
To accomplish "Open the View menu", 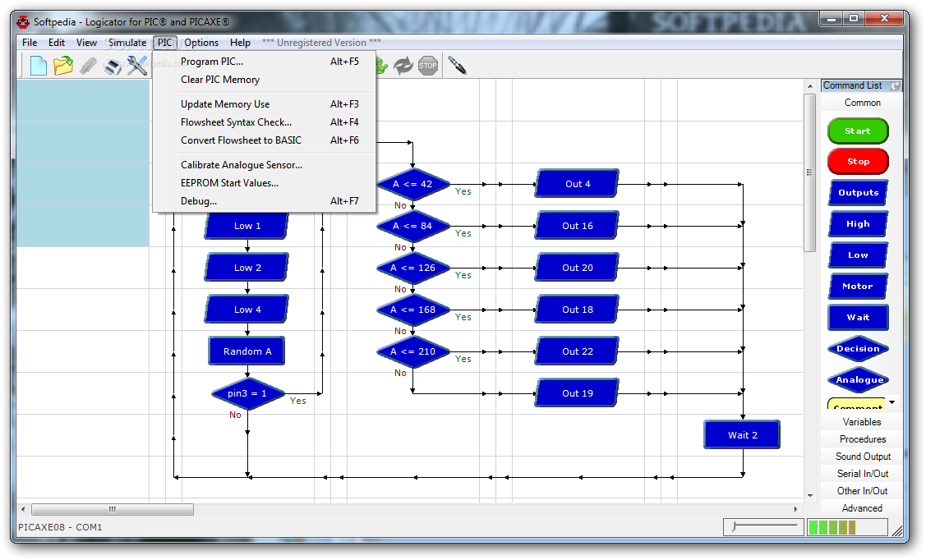I will (86, 43).
